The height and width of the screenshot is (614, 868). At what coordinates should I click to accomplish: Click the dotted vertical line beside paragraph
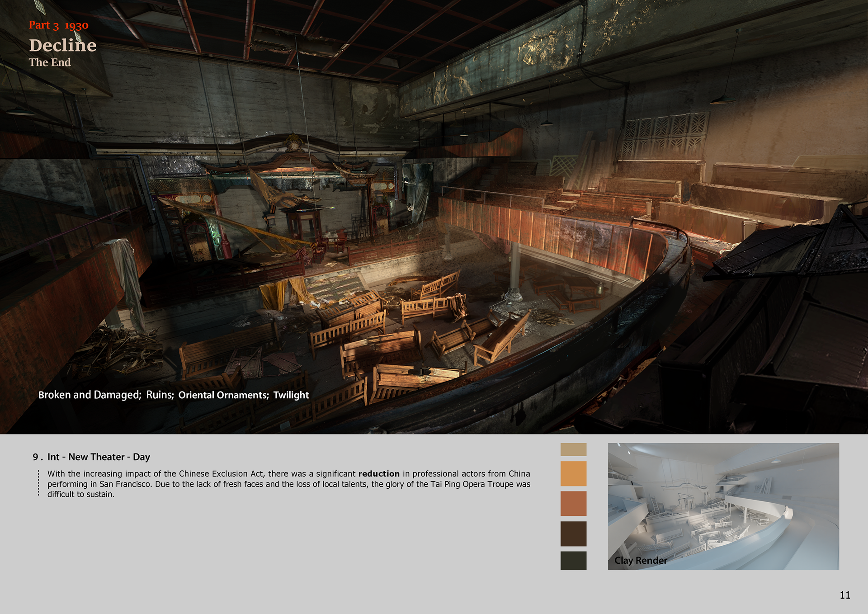click(39, 483)
